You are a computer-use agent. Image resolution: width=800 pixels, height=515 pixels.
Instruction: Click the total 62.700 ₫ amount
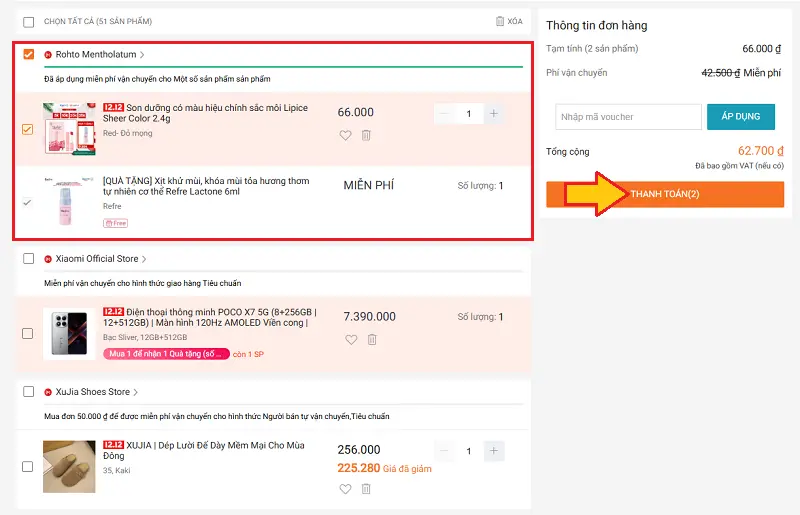[x=761, y=151]
